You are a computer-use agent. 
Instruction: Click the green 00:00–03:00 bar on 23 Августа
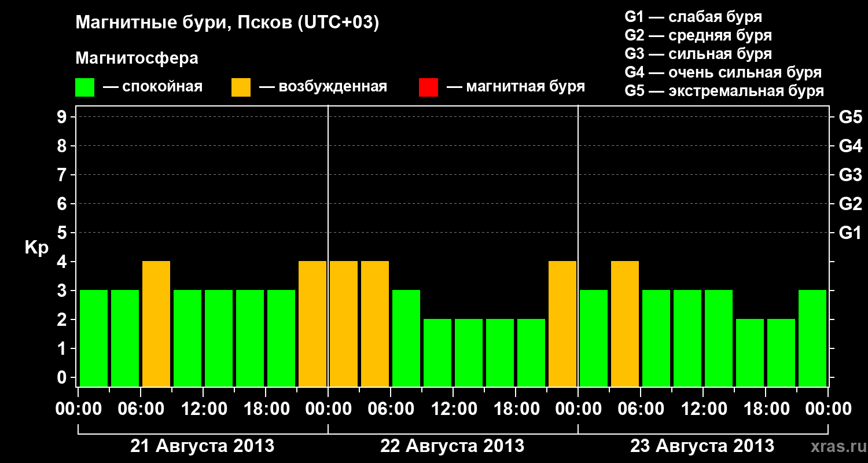click(x=594, y=338)
